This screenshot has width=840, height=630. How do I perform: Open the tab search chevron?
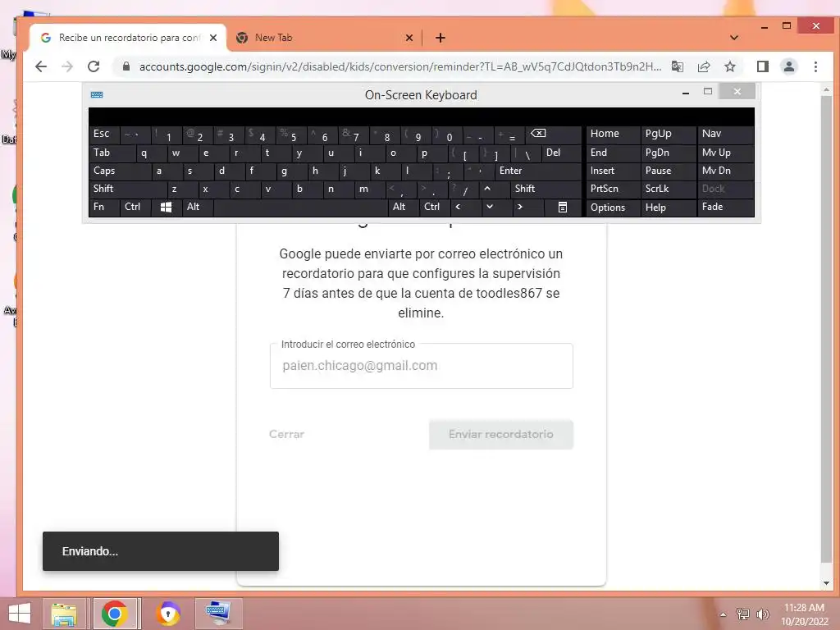click(734, 38)
